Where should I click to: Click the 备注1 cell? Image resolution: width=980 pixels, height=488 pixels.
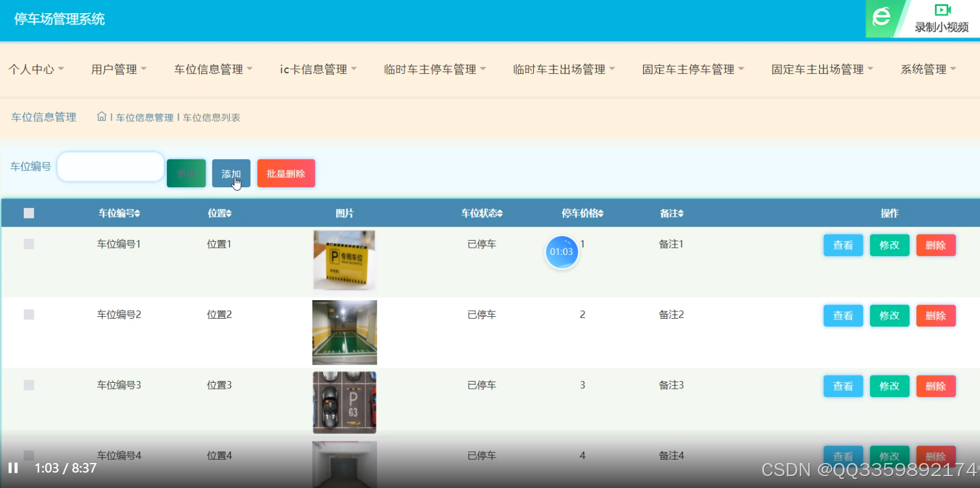point(671,244)
